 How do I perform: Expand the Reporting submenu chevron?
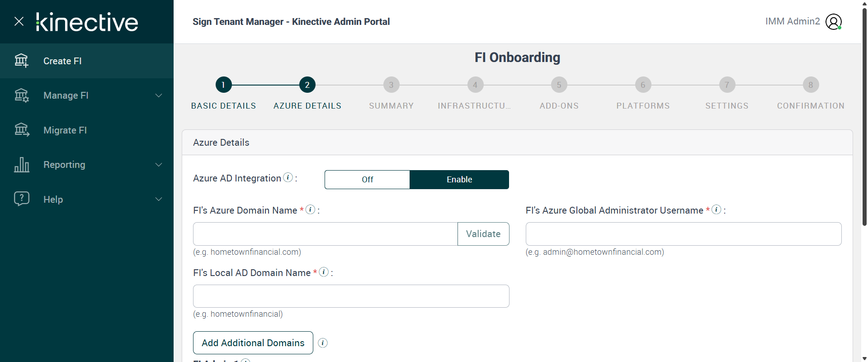coord(159,165)
